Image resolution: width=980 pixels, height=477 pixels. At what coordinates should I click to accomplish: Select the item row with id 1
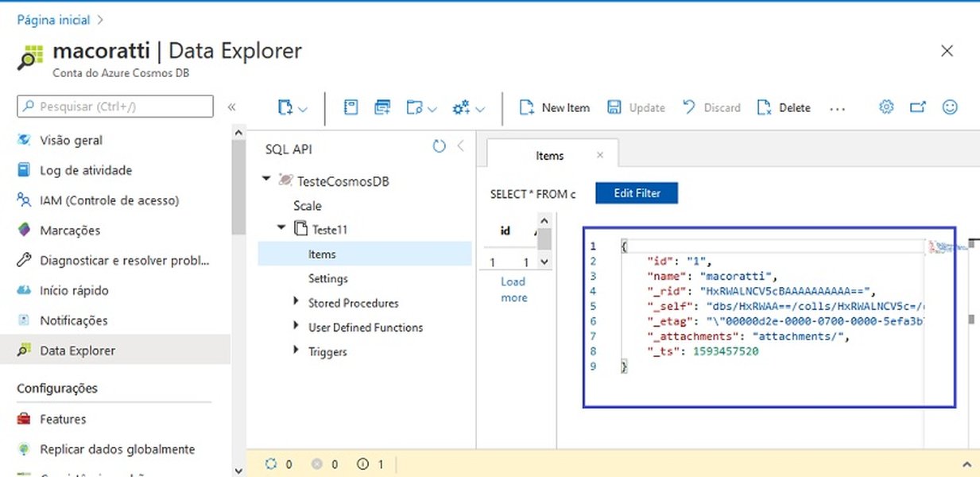(509, 262)
